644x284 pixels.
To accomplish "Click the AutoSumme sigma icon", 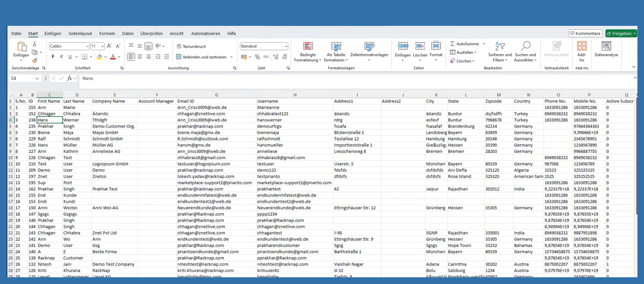I will (x=453, y=44).
